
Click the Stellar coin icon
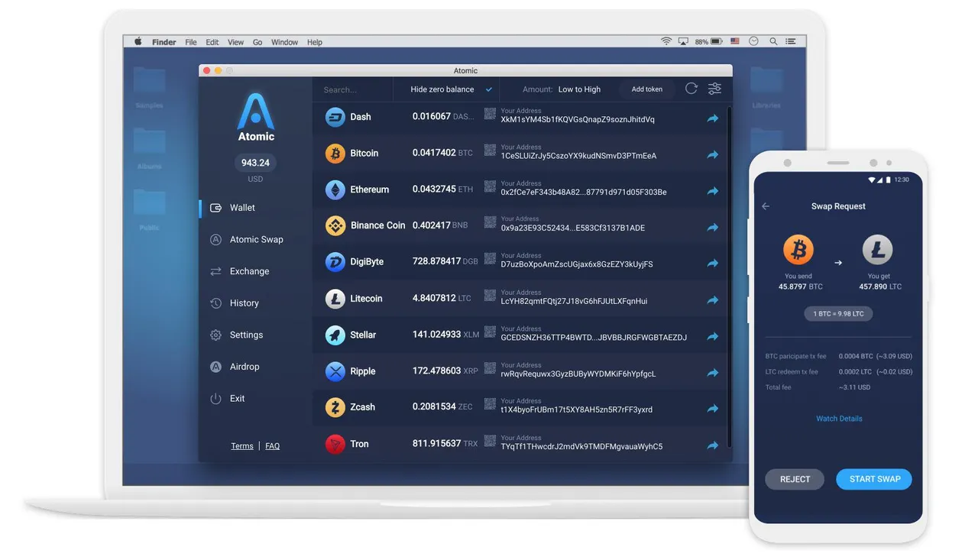pos(335,335)
